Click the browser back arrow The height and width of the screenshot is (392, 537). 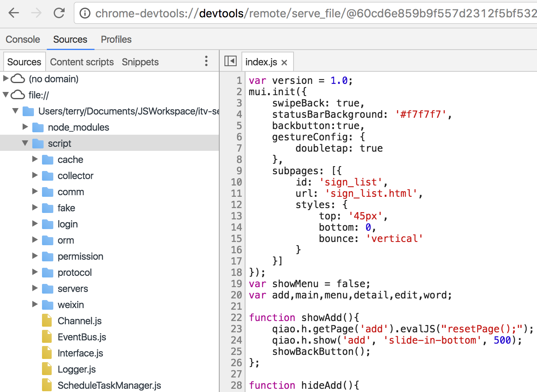(x=14, y=13)
